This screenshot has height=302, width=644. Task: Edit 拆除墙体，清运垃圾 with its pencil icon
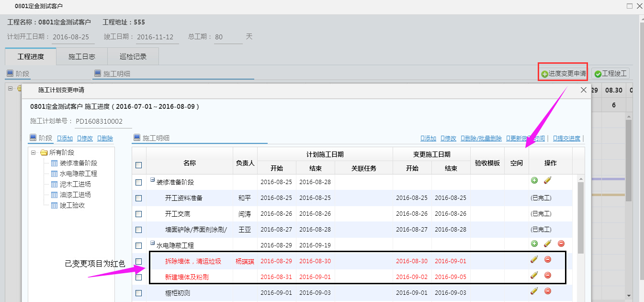click(x=535, y=259)
